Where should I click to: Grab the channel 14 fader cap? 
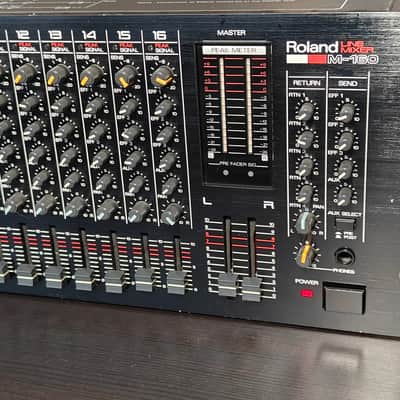(114, 281)
